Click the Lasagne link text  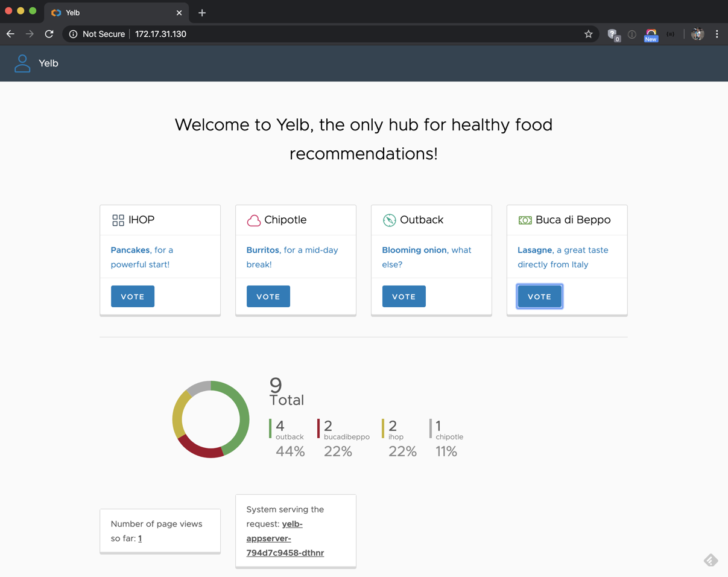click(535, 250)
